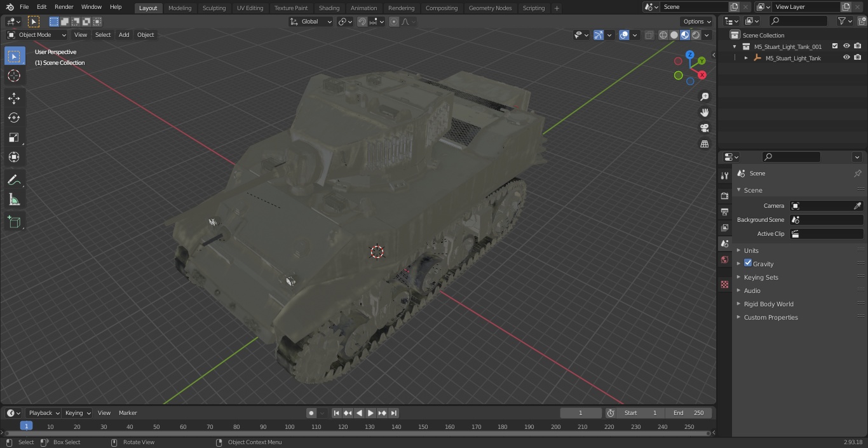Switch to Geometry Nodes workspace tab
The width and height of the screenshot is (868, 448).
490,8
